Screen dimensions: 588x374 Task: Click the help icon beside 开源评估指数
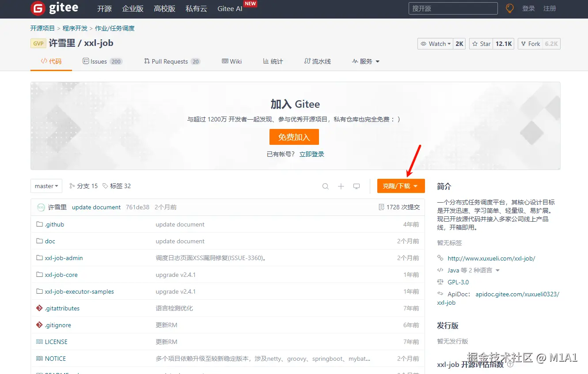click(x=510, y=365)
